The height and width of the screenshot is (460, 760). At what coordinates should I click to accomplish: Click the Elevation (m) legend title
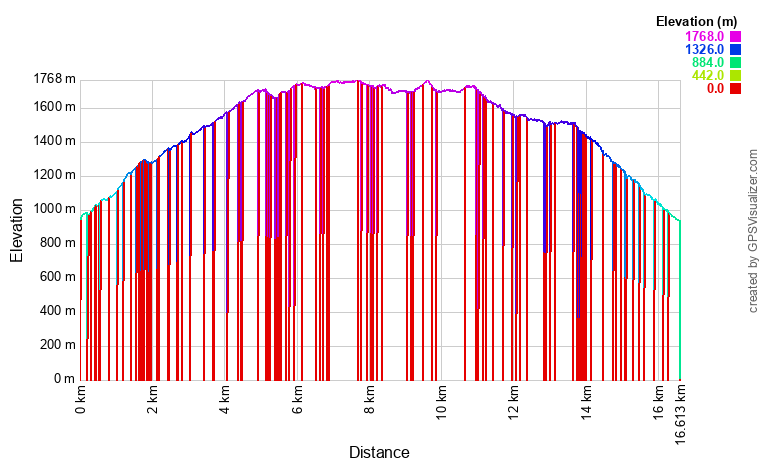(x=697, y=21)
